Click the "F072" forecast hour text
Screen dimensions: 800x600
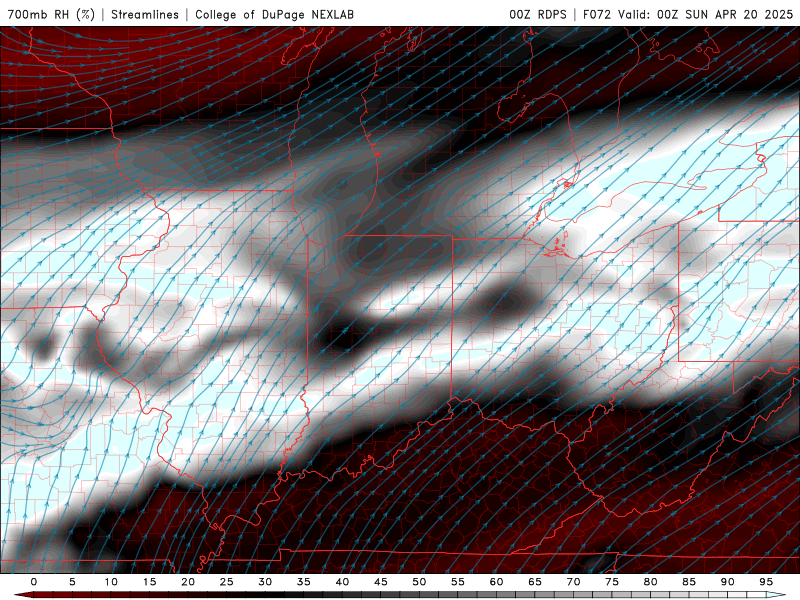[x=596, y=14]
